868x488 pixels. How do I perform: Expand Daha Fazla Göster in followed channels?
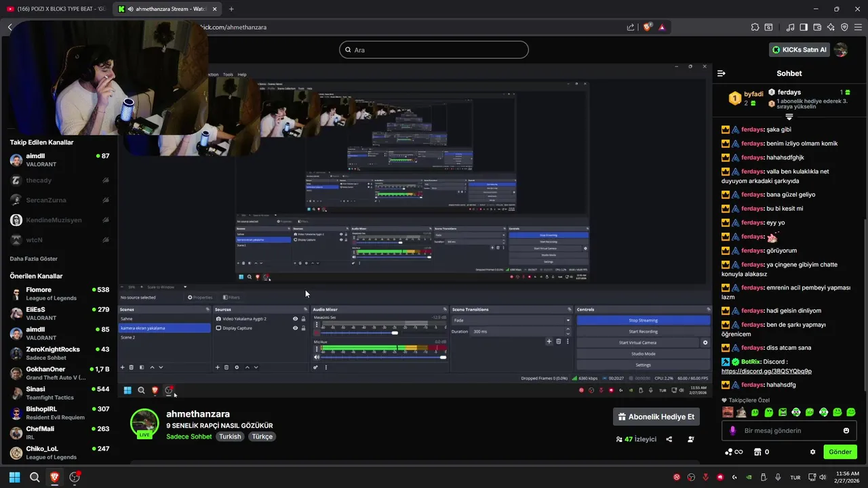point(34,259)
